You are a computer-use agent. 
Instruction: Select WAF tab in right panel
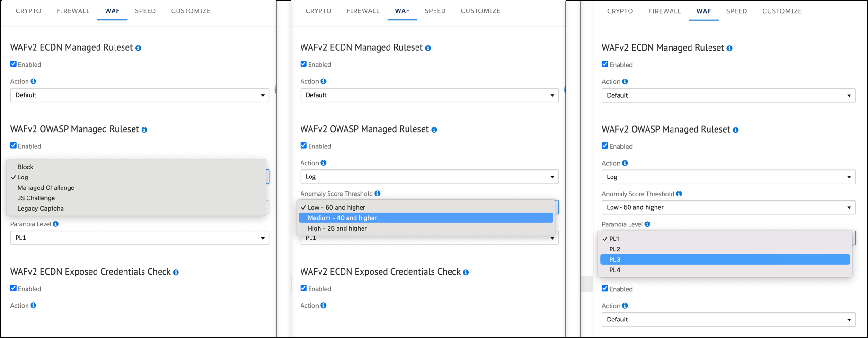[x=704, y=11]
